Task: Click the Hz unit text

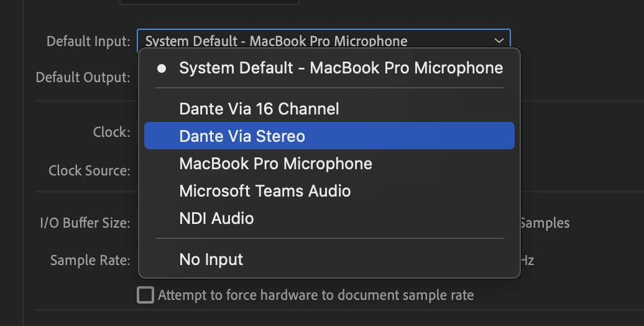Action: pyautogui.click(x=527, y=260)
